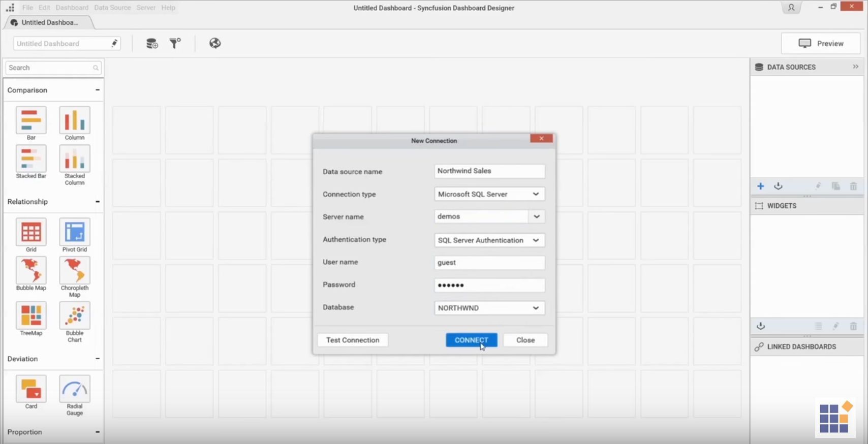This screenshot has height=444, width=868.
Task: Click the duplicate icon in Data Sources panel
Action: point(836,186)
